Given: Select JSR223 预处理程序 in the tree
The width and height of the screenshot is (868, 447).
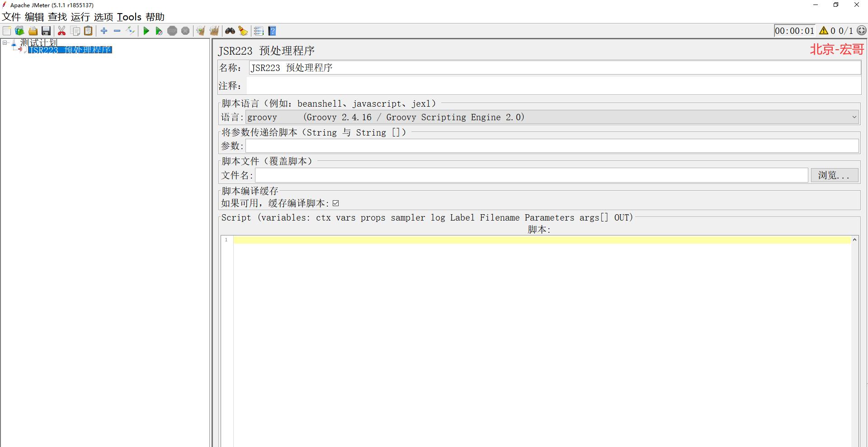Looking at the screenshot, I should 70,50.
